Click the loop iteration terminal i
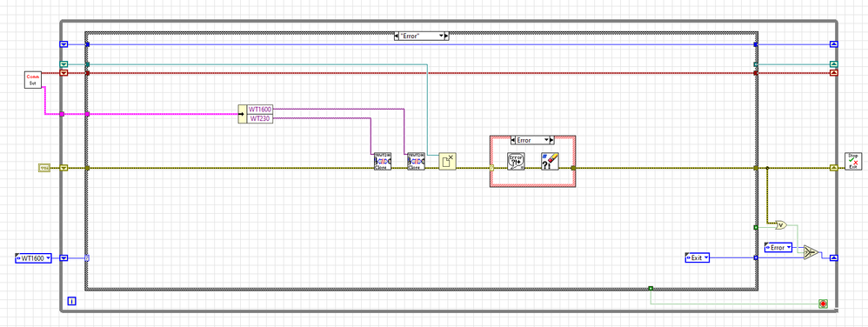This screenshot has height=327, width=868. pos(71,301)
